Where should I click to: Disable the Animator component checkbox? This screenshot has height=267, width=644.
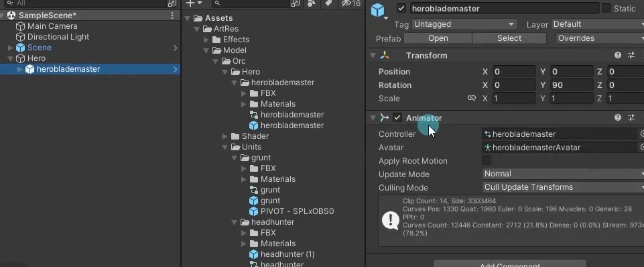click(397, 117)
